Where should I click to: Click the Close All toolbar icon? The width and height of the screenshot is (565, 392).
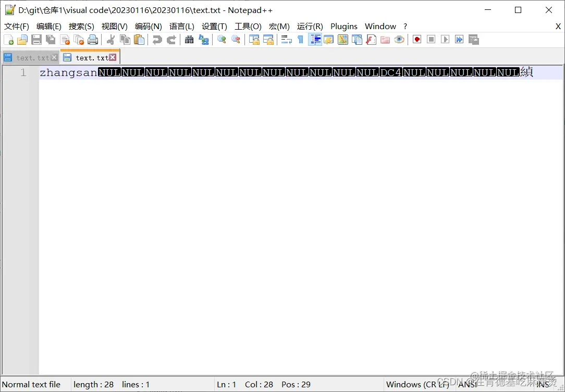[x=79, y=40]
